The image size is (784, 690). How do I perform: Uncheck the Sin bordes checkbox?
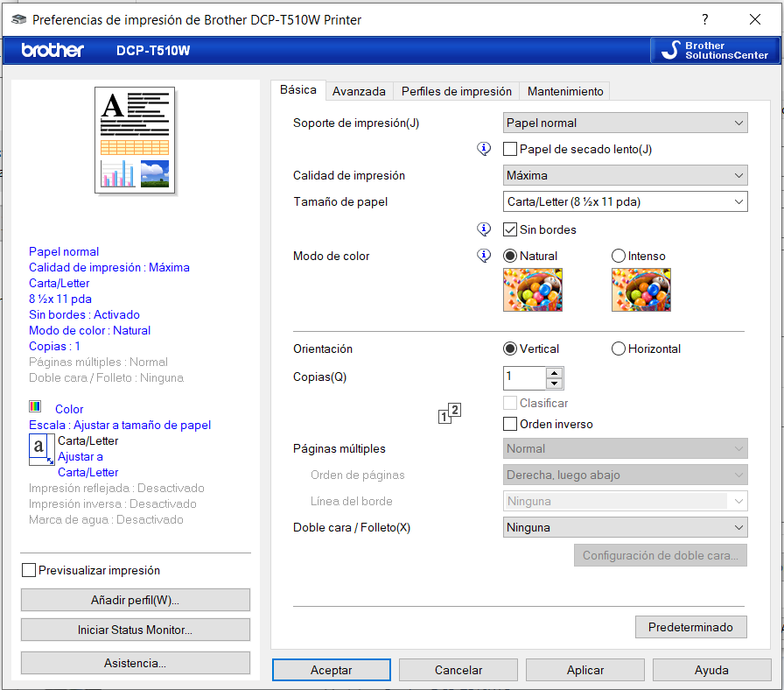click(510, 229)
